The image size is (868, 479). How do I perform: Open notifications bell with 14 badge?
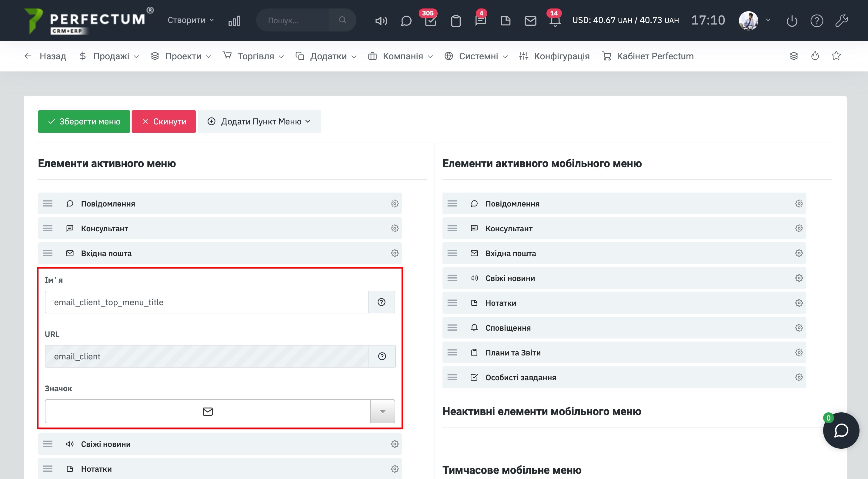tap(555, 21)
